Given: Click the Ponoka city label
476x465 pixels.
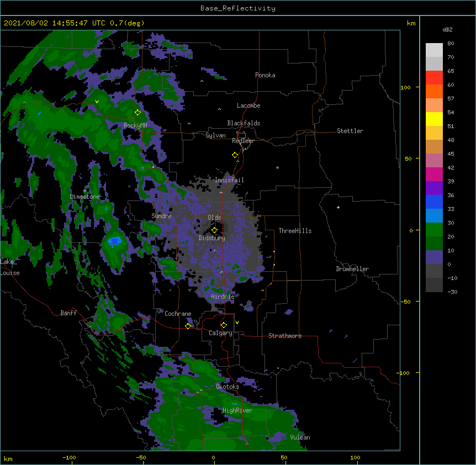Looking at the screenshot, I should tap(265, 75).
